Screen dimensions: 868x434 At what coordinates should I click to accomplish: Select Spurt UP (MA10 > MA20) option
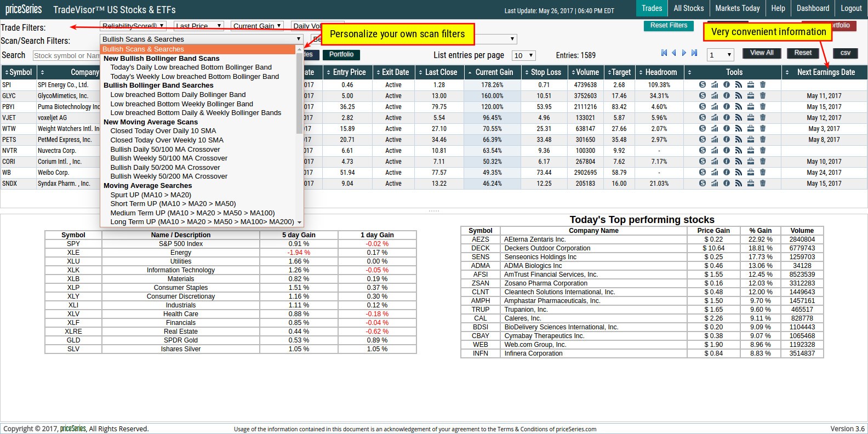(151, 195)
